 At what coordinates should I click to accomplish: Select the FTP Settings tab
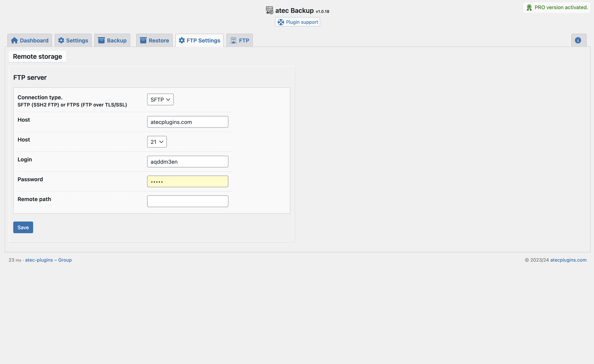[x=199, y=40]
